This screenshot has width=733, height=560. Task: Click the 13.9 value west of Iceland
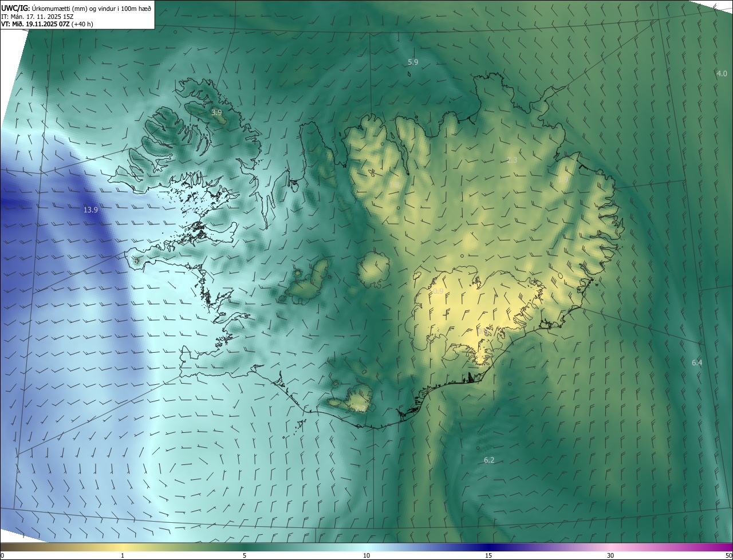click(90, 210)
